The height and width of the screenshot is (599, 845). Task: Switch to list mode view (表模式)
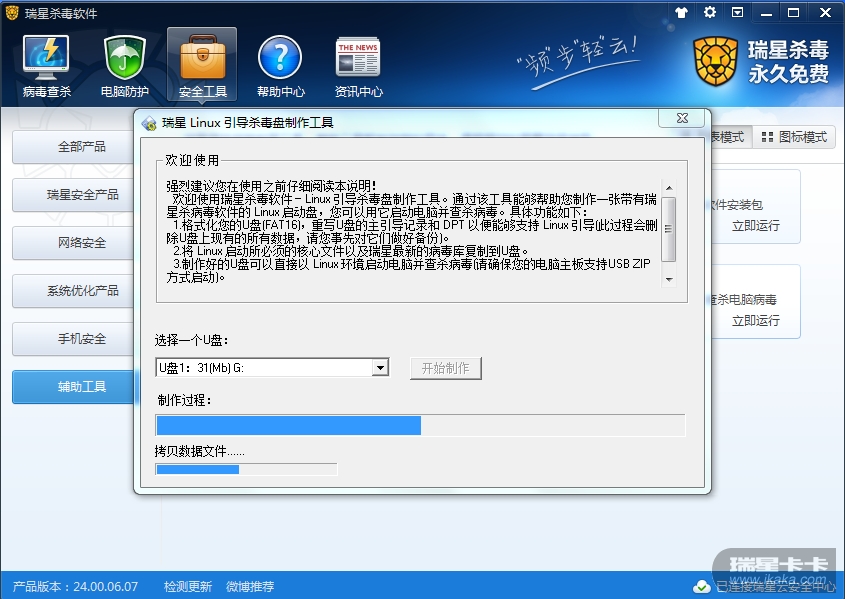730,137
